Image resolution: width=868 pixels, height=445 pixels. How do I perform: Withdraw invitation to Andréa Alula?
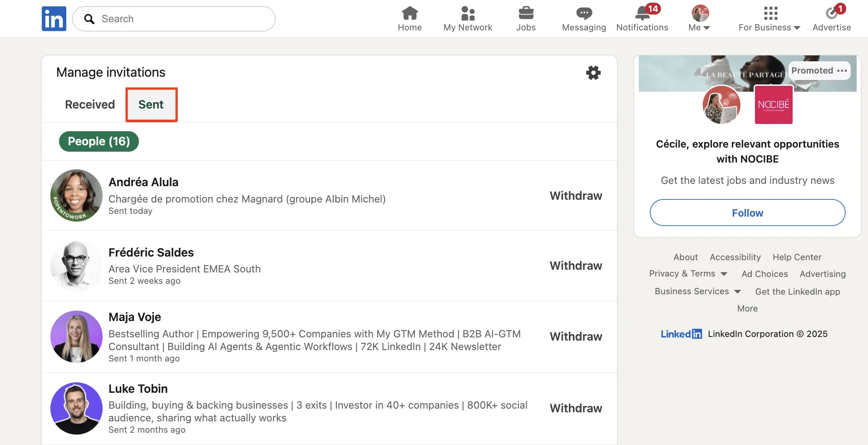click(x=576, y=196)
